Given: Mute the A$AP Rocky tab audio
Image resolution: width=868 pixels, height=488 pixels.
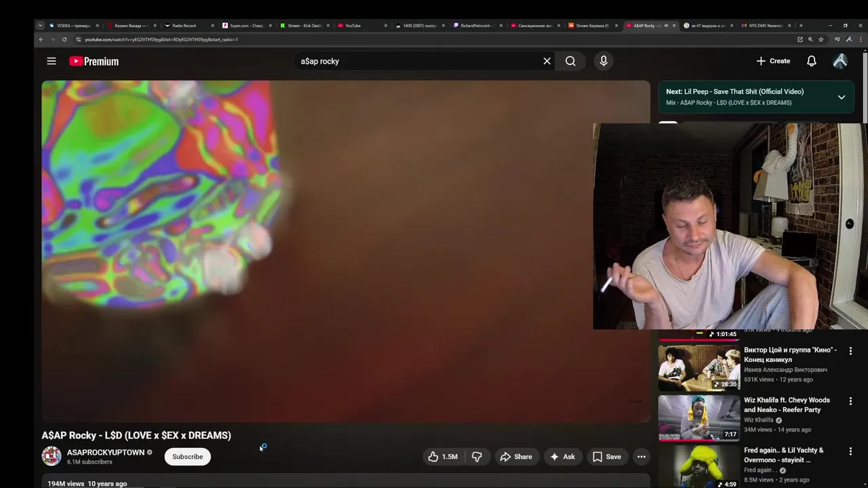Looking at the screenshot, I should [666, 25].
